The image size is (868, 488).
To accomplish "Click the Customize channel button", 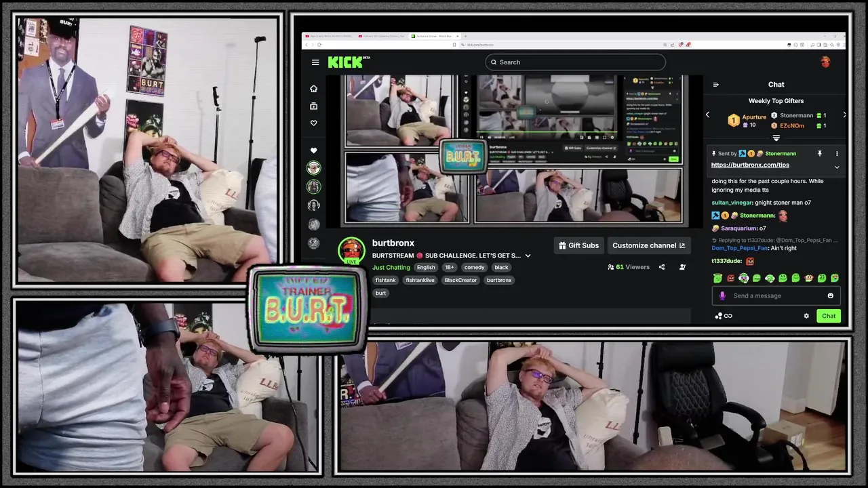I will click(x=649, y=245).
